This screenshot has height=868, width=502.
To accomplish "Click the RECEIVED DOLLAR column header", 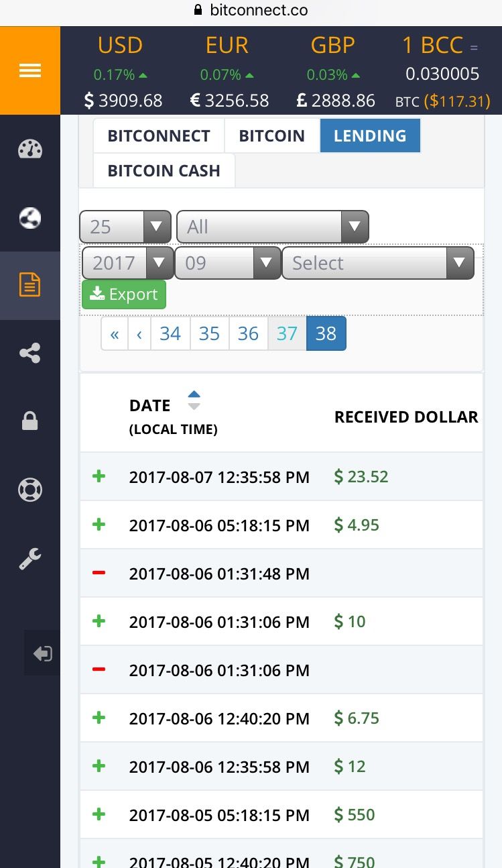I will [x=406, y=417].
